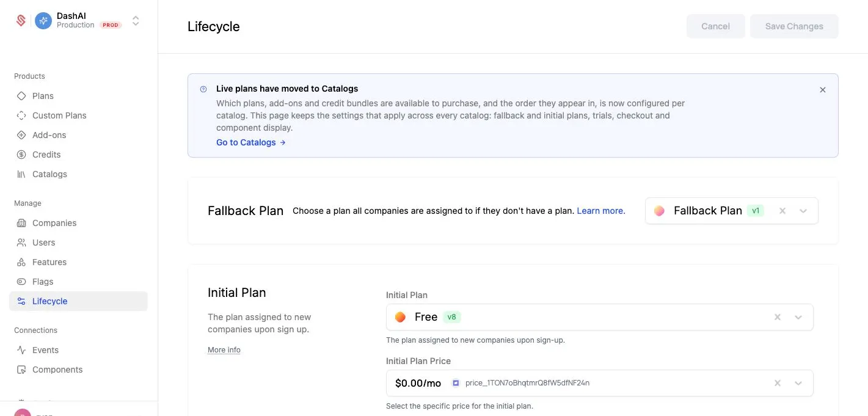Open the environment switcher chevrons
This screenshot has width=868, height=416.
click(x=136, y=21)
